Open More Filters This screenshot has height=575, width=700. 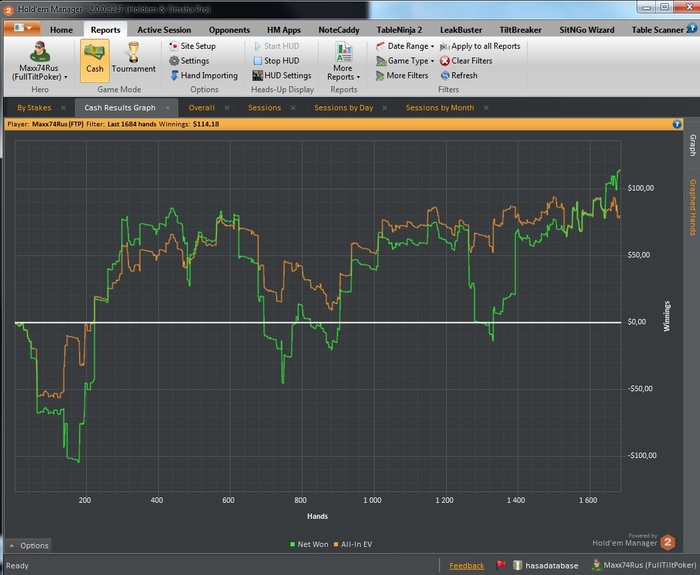coord(402,75)
